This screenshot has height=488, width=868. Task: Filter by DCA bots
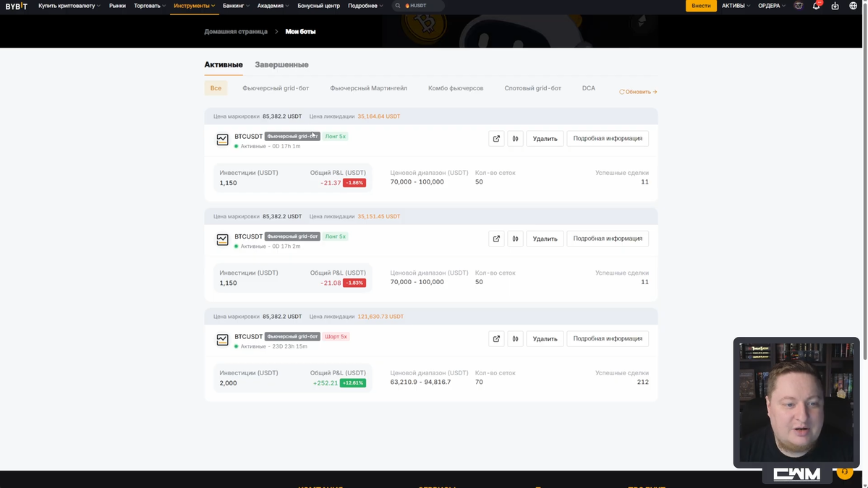tap(589, 88)
